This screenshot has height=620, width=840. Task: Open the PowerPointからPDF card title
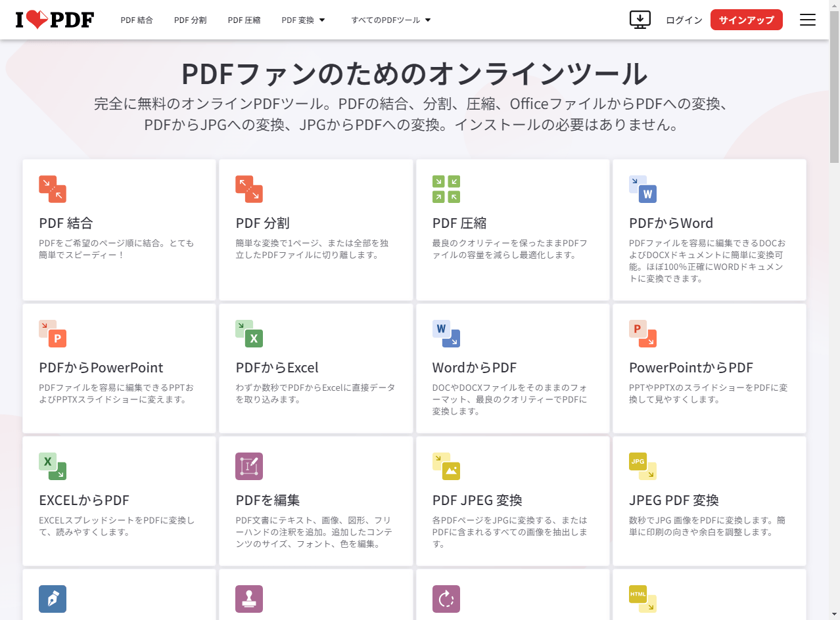(x=691, y=368)
